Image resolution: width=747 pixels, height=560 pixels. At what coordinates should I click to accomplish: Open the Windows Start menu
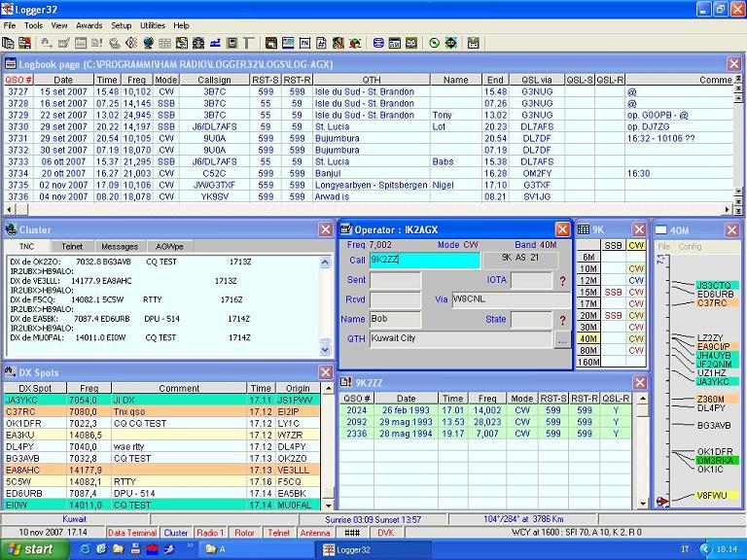tap(33, 549)
